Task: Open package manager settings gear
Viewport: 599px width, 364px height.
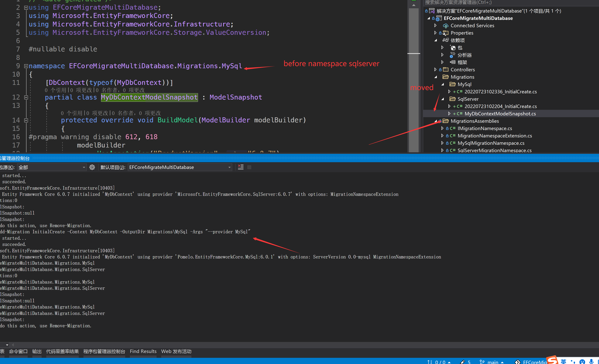Action: [x=92, y=167]
